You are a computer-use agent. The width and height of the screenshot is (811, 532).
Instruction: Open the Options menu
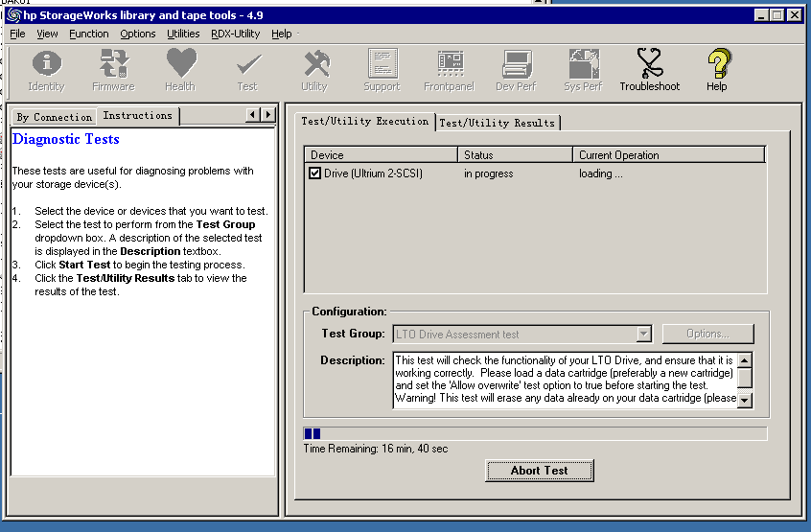(x=138, y=34)
